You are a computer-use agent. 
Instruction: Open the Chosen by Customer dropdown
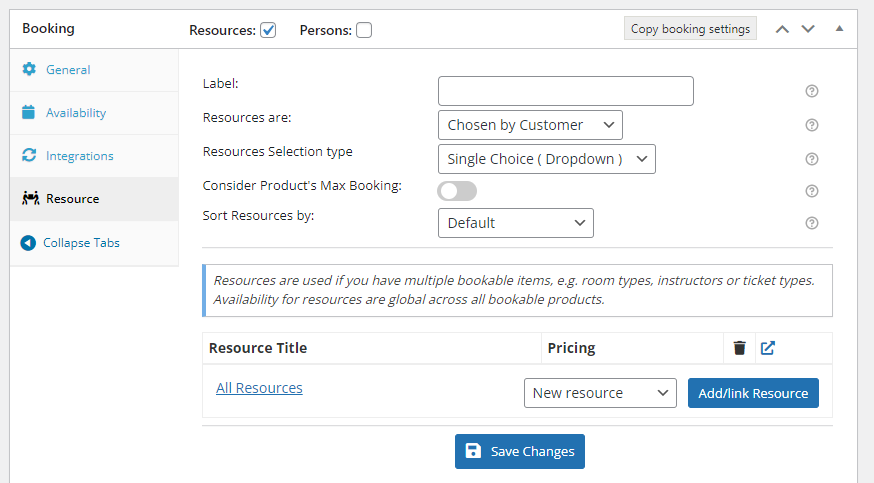click(530, 125)
